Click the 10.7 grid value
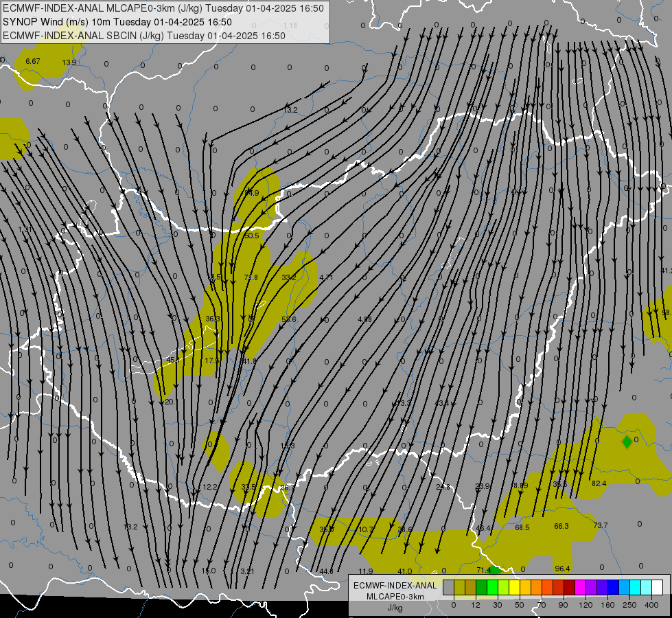This screenshot has width=672, height=618. [x=365, y=529]
